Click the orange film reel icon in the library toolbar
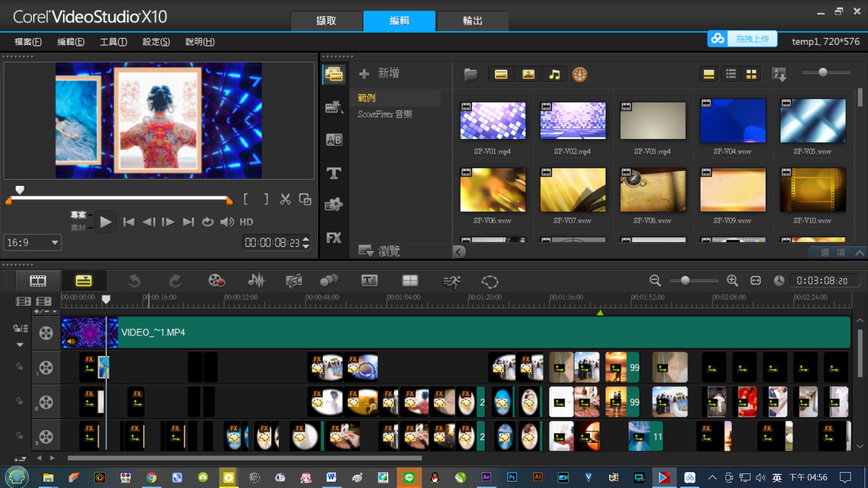This screenshot has height=488, width=868. coord(580,75)
